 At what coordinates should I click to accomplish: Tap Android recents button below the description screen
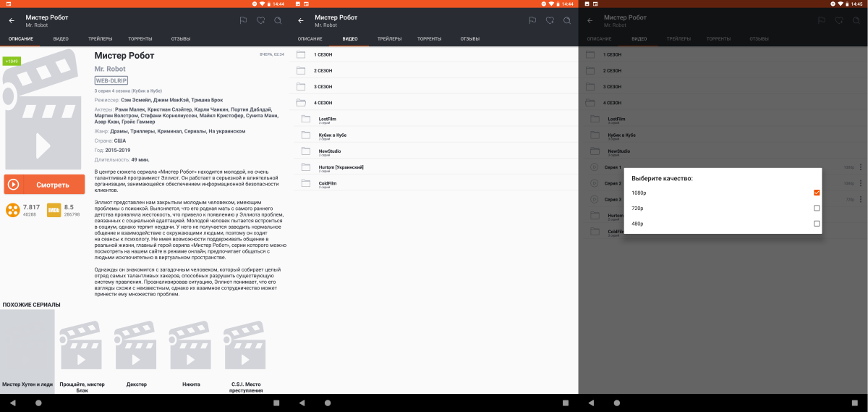276,403
